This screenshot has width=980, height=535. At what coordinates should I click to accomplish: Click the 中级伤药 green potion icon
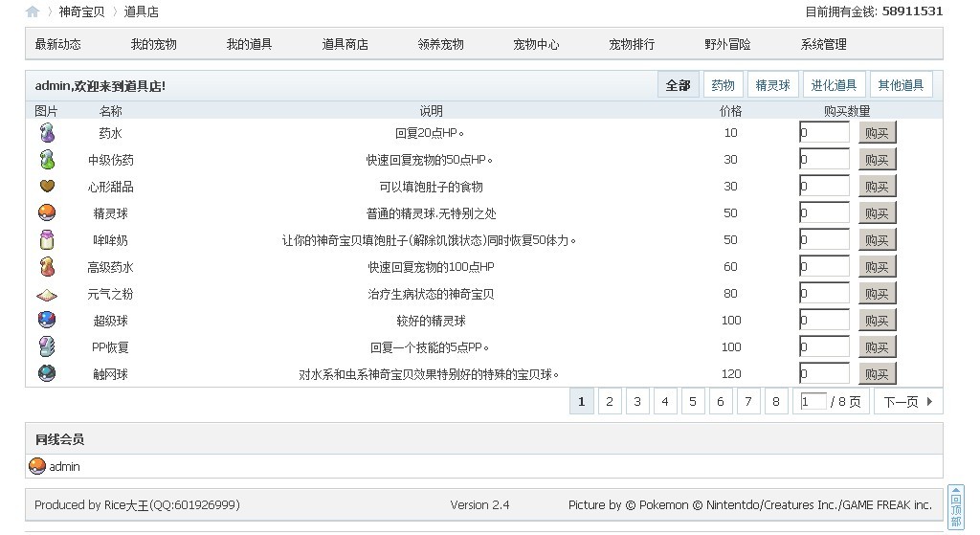click(x=47, y=160)
